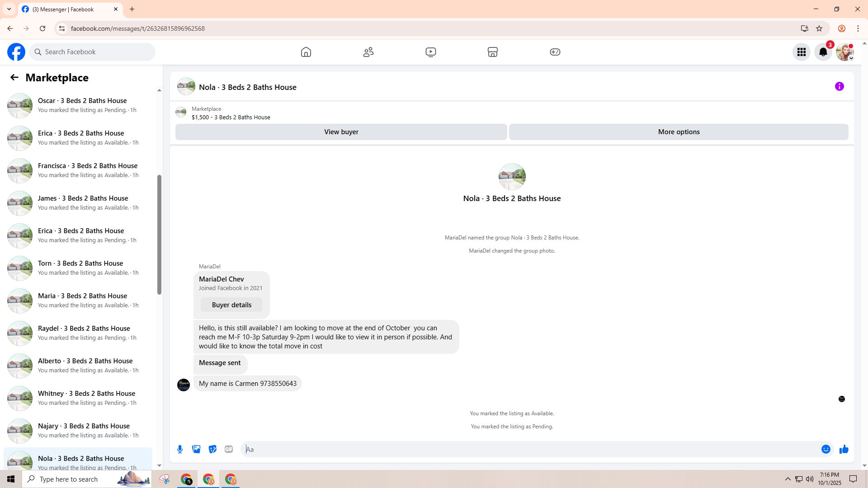View site information icon in address bar

62,28
